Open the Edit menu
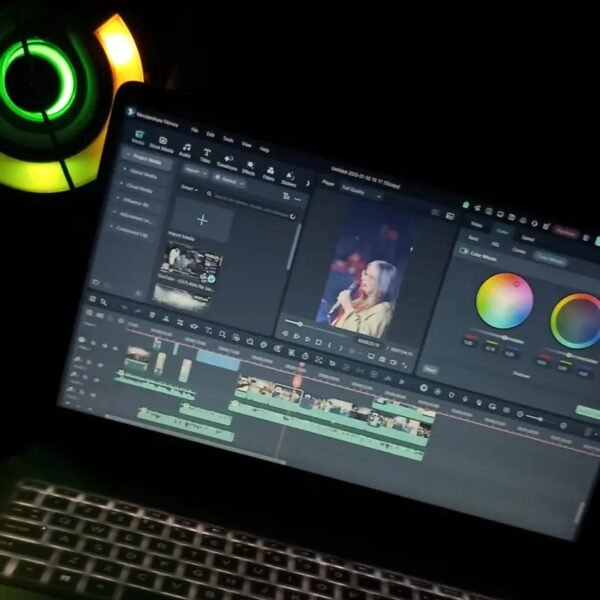Image resolution: width=600 pixels, height=600 pixels. point(210,135)
